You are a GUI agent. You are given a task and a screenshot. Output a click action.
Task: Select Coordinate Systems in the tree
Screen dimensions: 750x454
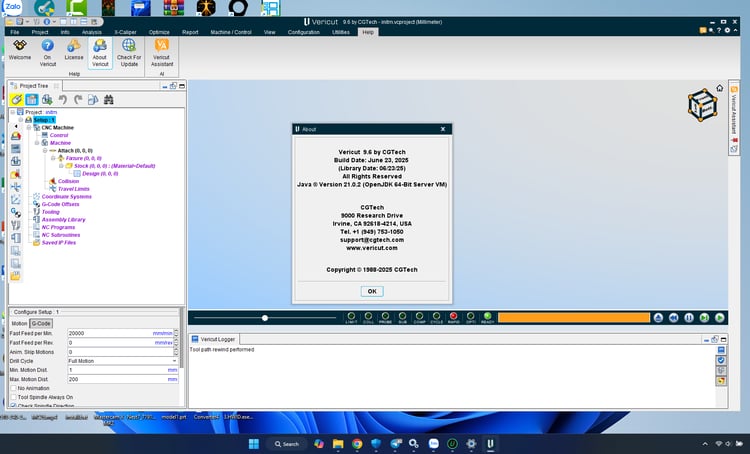(x=66, y=197)
